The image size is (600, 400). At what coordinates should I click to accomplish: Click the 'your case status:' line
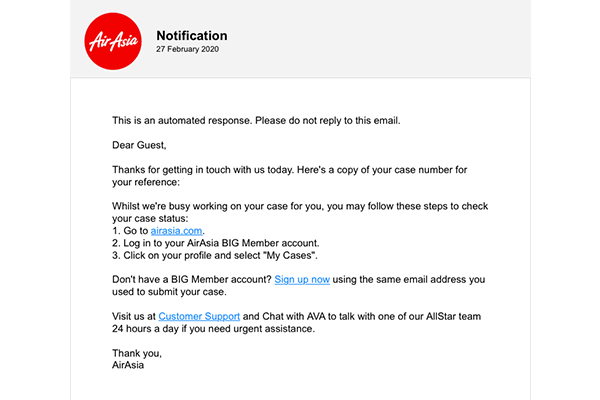coord(150,219)
